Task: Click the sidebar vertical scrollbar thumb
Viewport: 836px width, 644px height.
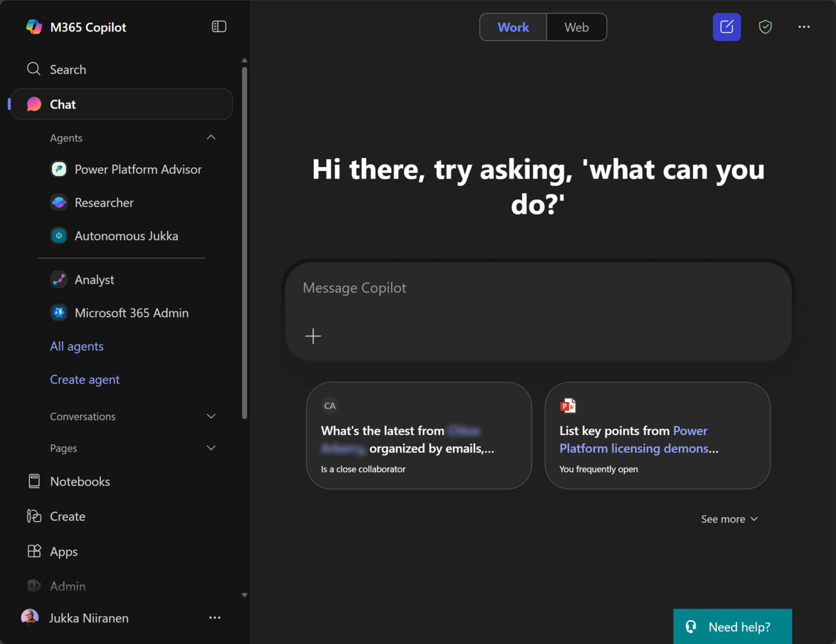Action: [245, 243]
